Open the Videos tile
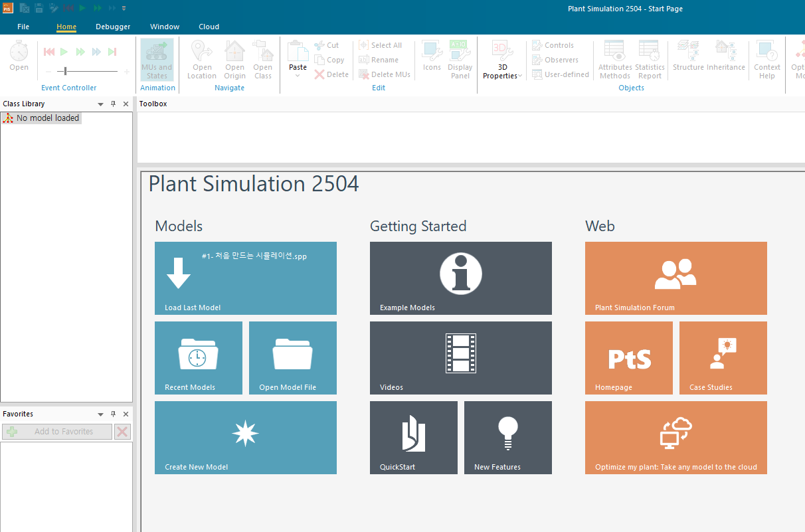Viewport: 805px width, 532px height. 461,358
